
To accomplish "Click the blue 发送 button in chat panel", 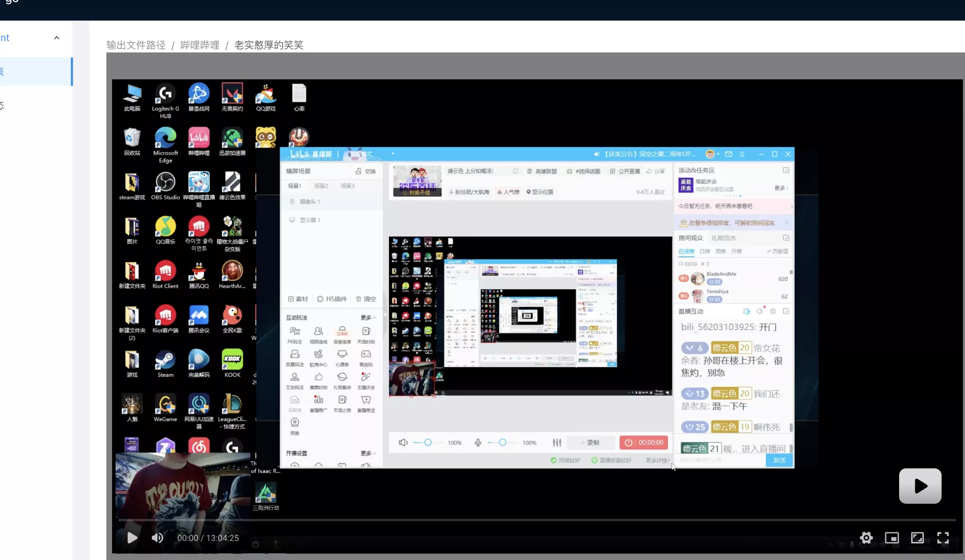I will pos(779,460).
